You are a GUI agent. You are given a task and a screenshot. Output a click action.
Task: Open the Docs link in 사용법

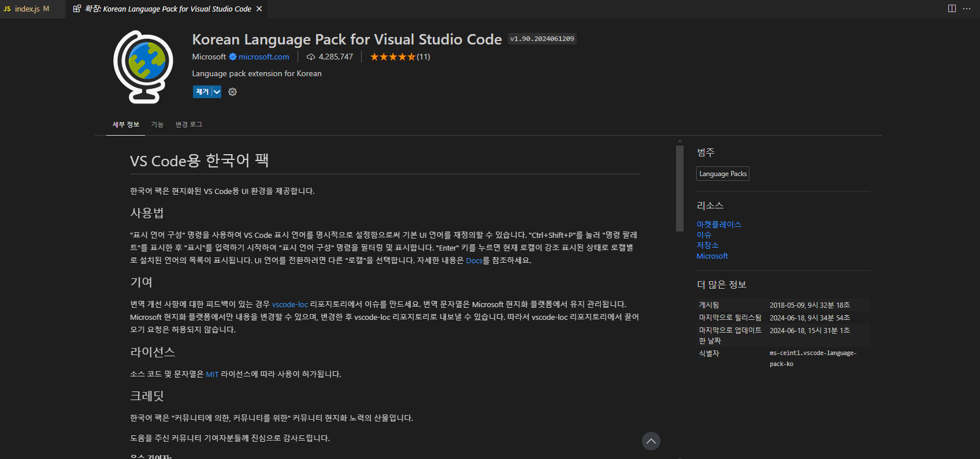pos(474,260)
